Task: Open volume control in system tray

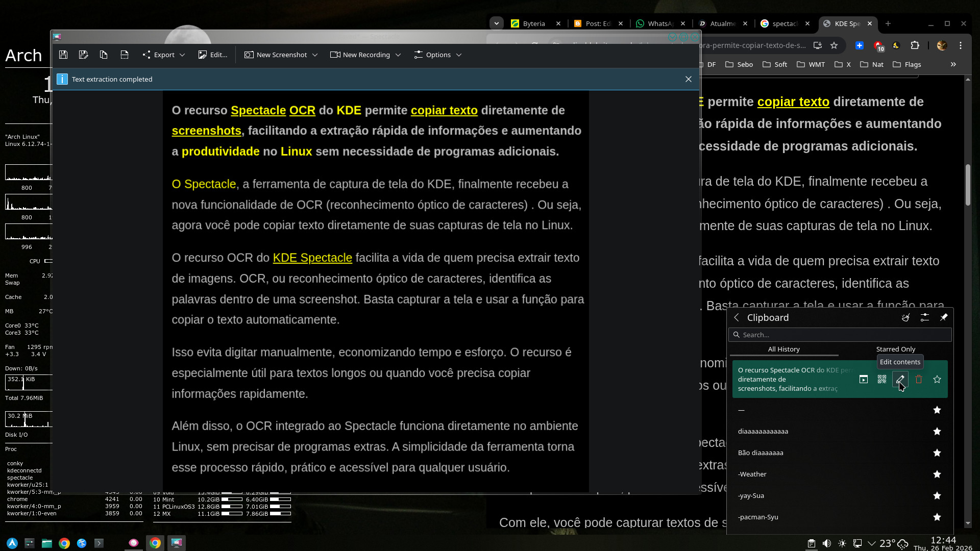Action: point(827,543)
